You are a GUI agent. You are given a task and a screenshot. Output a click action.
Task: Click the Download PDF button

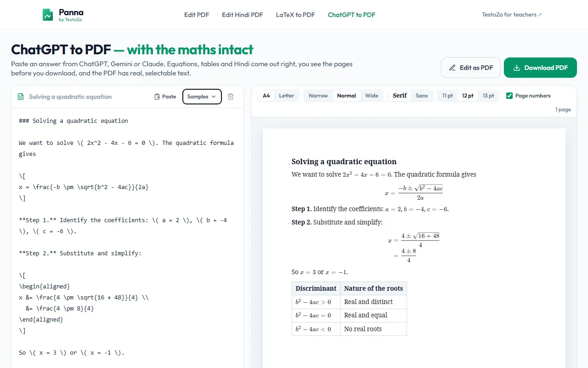click(x=540, y=68)
